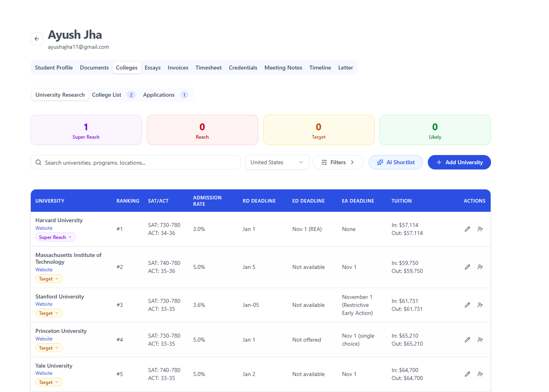
Task: Click add-person icon in MIT row
Action: pos(480,267)
